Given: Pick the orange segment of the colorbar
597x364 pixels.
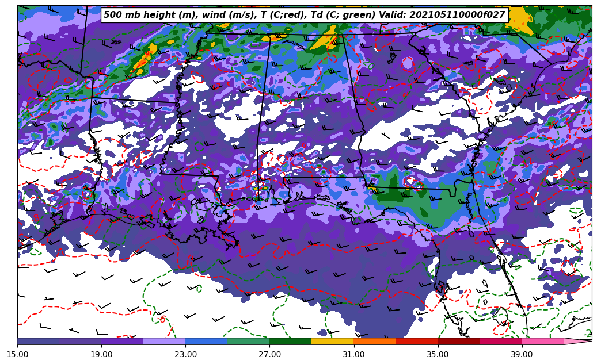Looking at the screenshot, I should pos(374,341).
